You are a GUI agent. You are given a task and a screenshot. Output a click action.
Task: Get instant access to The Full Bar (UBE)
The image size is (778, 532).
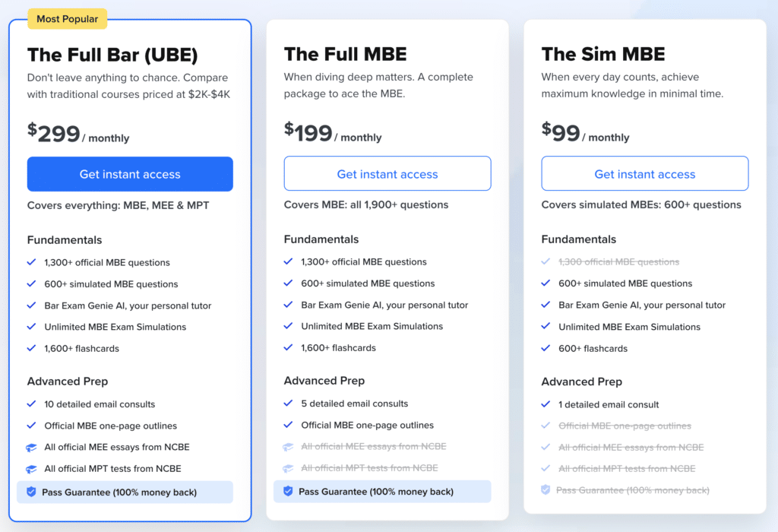pyautogui.click(x=130, y=174)
